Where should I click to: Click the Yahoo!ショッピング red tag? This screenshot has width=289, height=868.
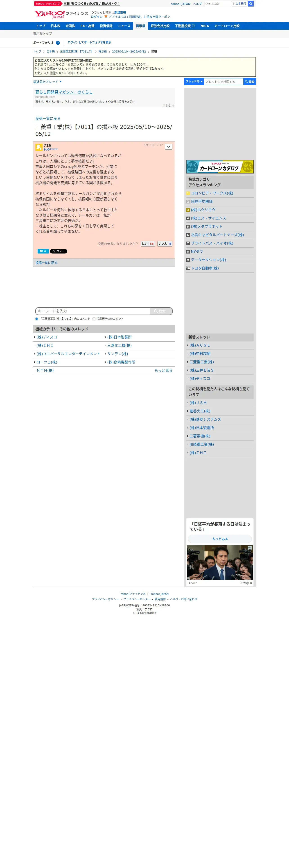pyautogui.click(x=48, y=4)
